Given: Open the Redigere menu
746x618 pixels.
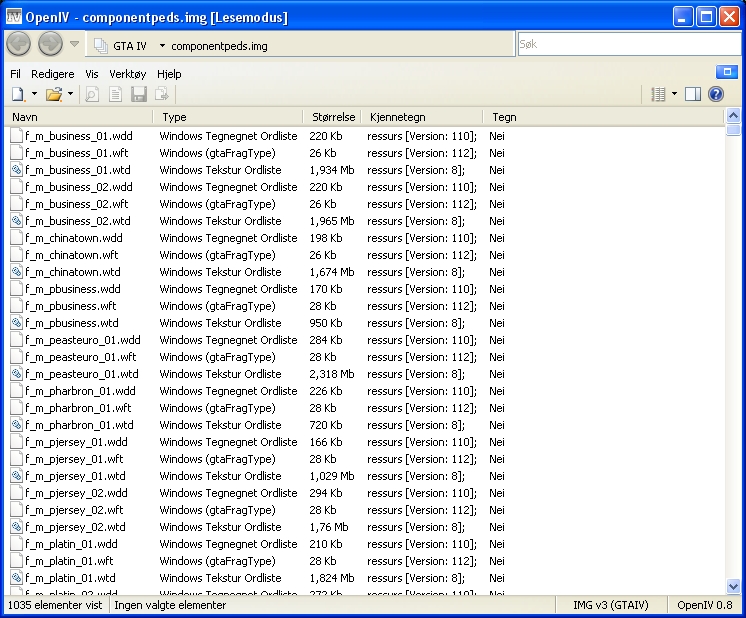Looking at the screenshot, I should pyautogui.click(x=53, y=74).
